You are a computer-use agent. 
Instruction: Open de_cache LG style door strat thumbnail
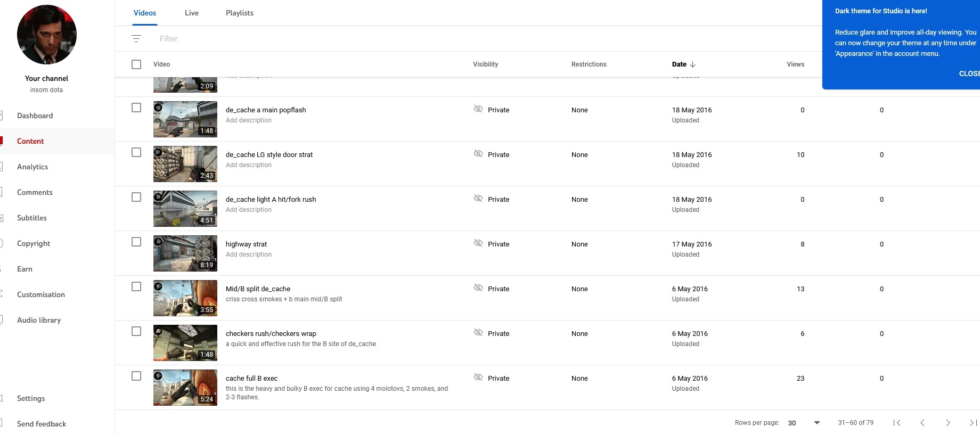pyautogui.click(x=185, y=164)
